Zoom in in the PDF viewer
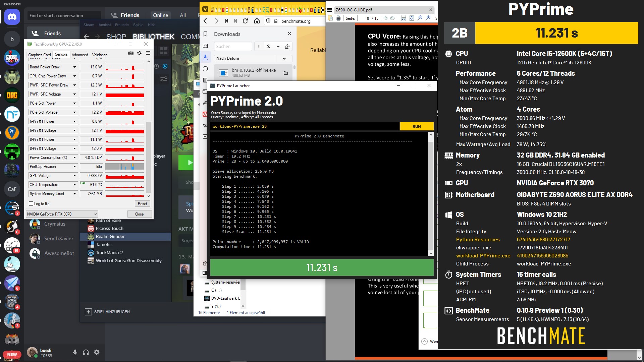Viewport: 644px width, 362px height. click(428, 18)
